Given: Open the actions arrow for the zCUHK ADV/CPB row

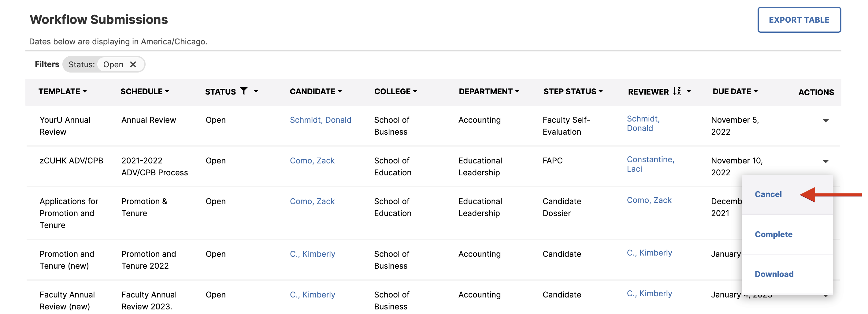Looking at the screenshot, I should 825,161.
